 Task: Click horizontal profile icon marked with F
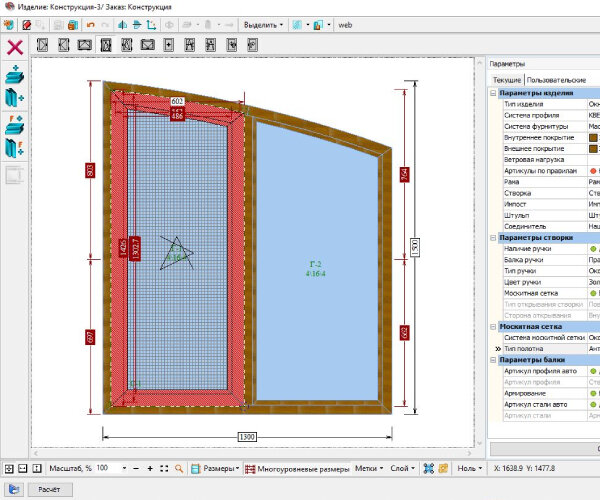pyautogui.click(x=15, y=125)
